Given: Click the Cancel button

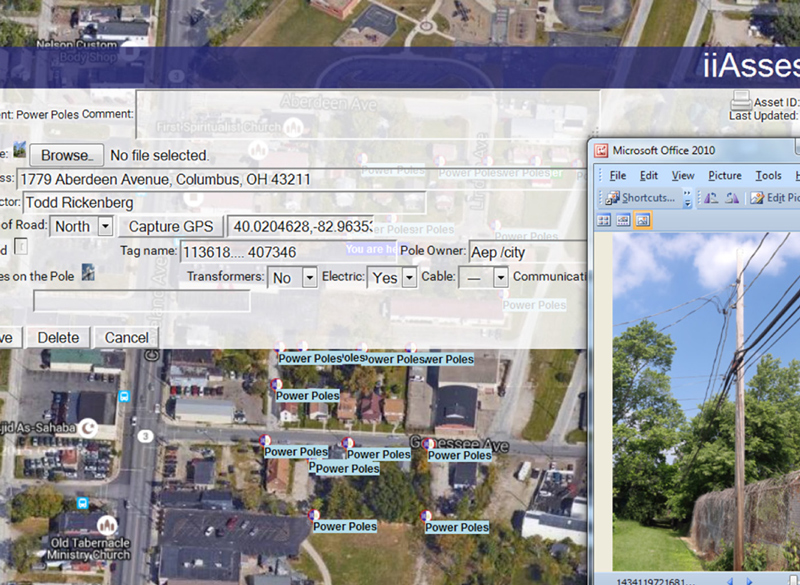Looking at the screenshot, I should click(x=127, y=338).
